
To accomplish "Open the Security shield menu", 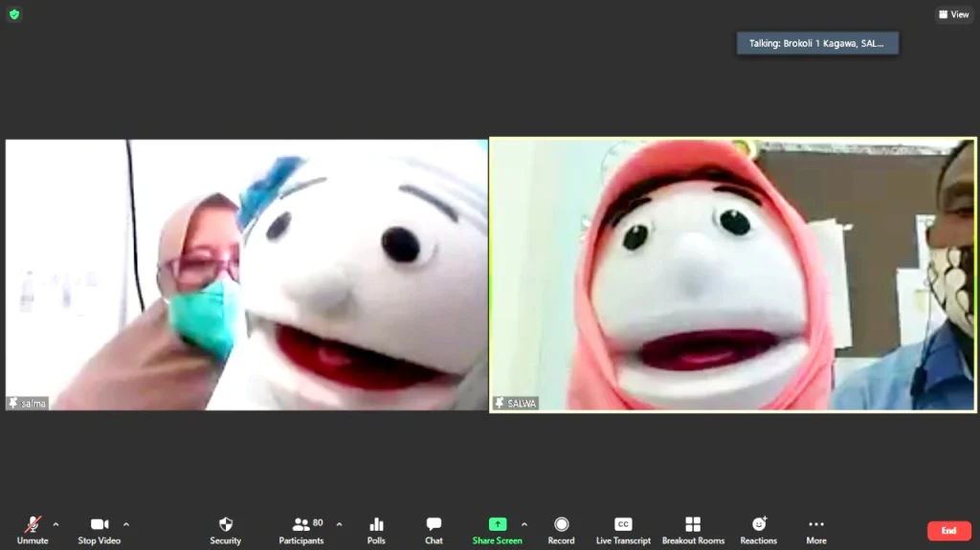I will pos(226,530).
